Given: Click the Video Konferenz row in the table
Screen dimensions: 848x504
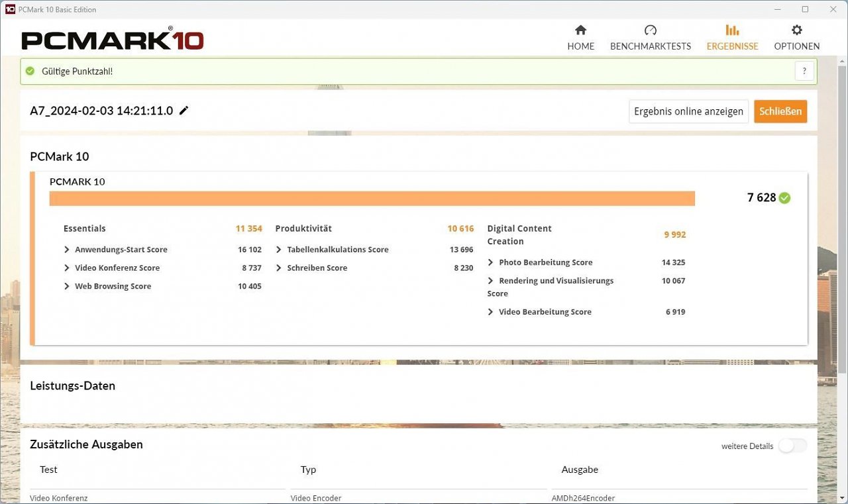Looking at the screenshot, I should click(419, 498).
